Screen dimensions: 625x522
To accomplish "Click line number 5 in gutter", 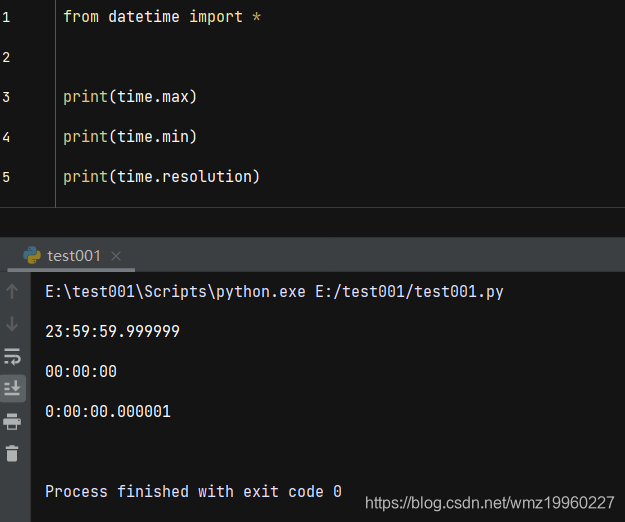I will (x=6, y=177).
